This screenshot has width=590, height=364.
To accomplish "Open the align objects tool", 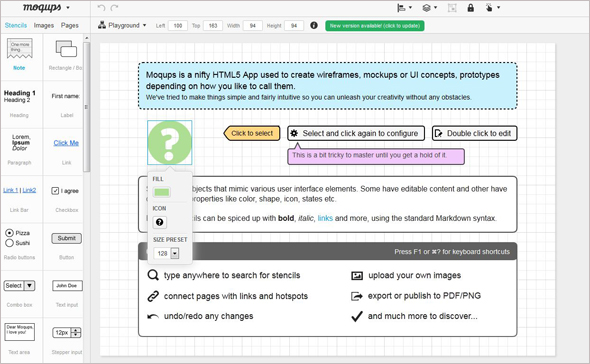I will [x=401, y=8].
